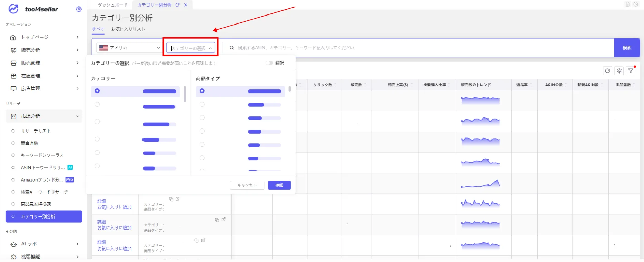Viewport: 644px width, 262px height.
Task: Refresh the table with circular arrow button
Action: pos(607,71)
